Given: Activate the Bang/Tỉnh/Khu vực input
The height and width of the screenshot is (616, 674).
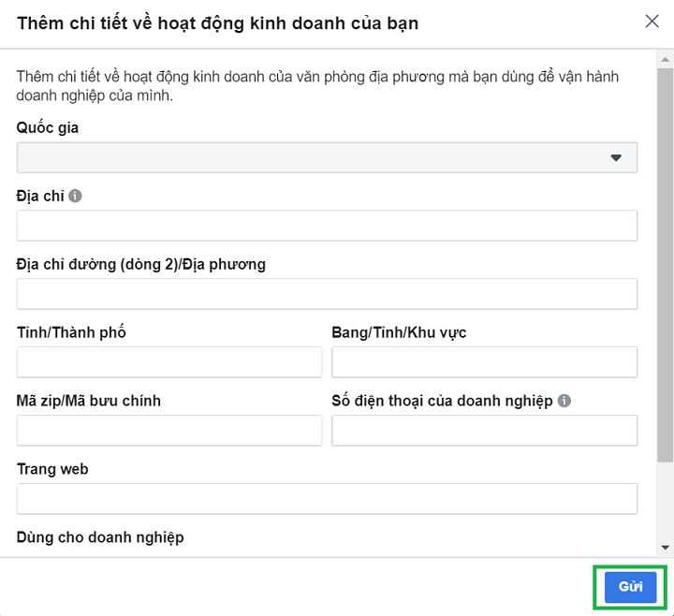Looking at the screenshot, I should pyautogui.click(x=485, y=362).
